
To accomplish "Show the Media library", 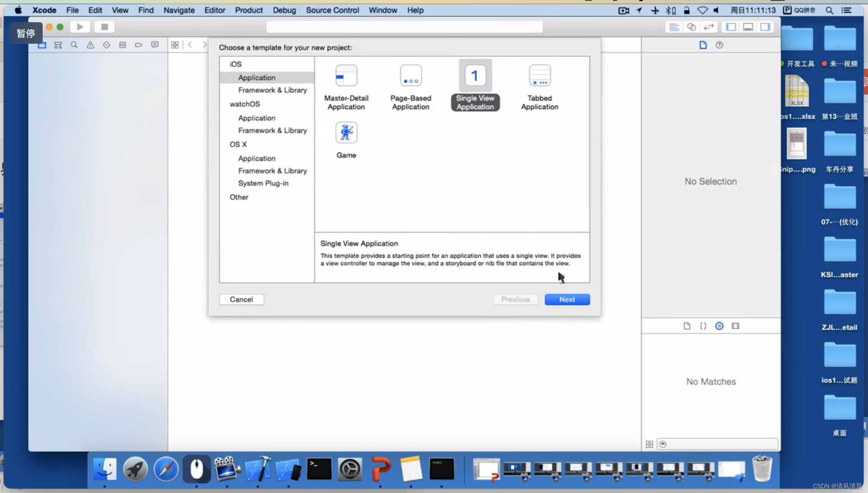I will click(735, 326).
